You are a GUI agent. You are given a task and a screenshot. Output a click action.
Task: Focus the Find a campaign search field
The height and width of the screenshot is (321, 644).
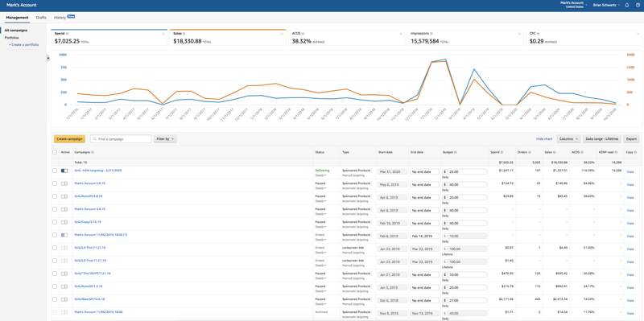(121, 139)
